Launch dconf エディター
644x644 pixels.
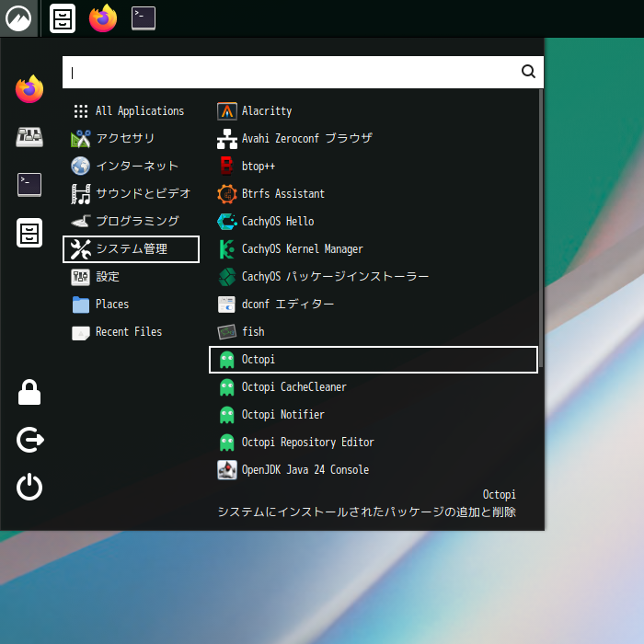374,304
